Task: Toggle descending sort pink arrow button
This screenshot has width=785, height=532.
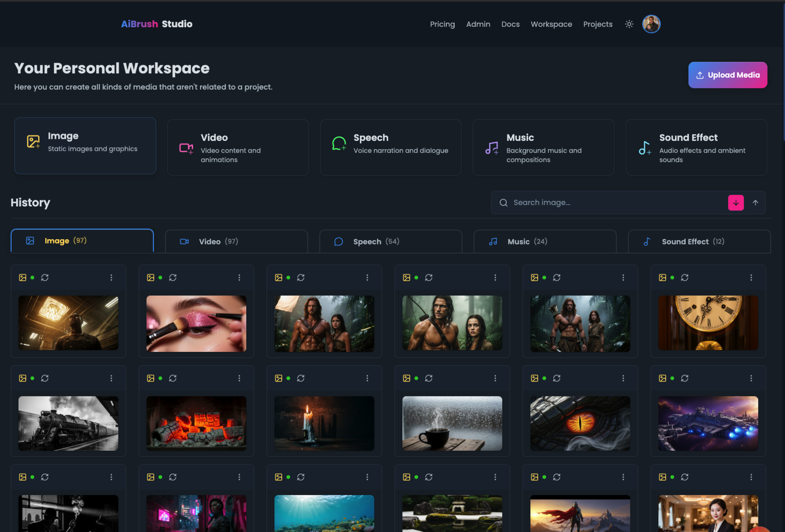Action: coord(736,203)
